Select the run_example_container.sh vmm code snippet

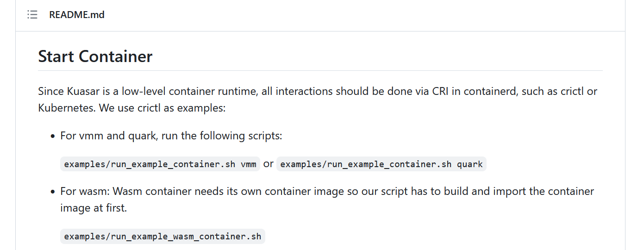pos(160,164)
